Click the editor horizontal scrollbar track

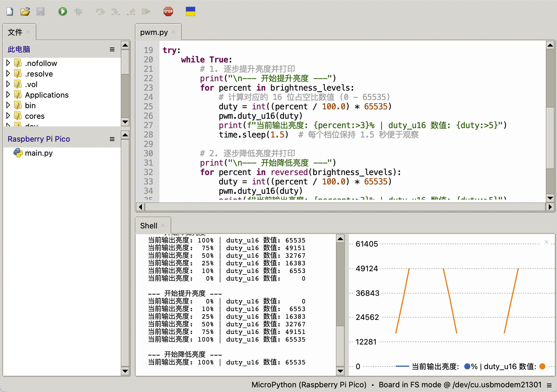(x=345, y=207)
